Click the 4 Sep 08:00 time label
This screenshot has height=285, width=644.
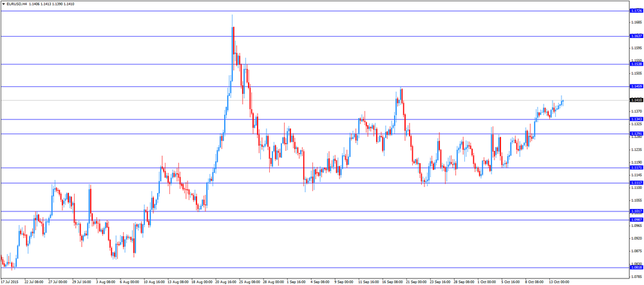321,282
